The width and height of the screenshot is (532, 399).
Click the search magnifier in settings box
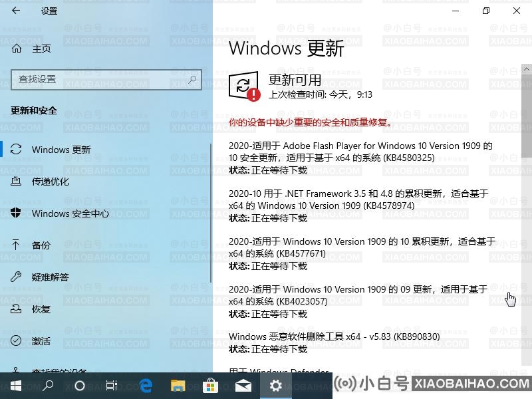coord(192,80)
